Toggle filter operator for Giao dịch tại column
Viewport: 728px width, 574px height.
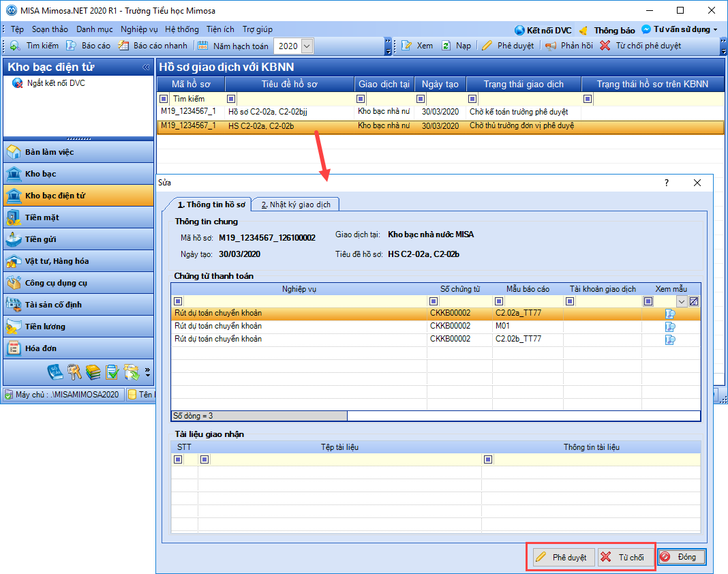361,99
